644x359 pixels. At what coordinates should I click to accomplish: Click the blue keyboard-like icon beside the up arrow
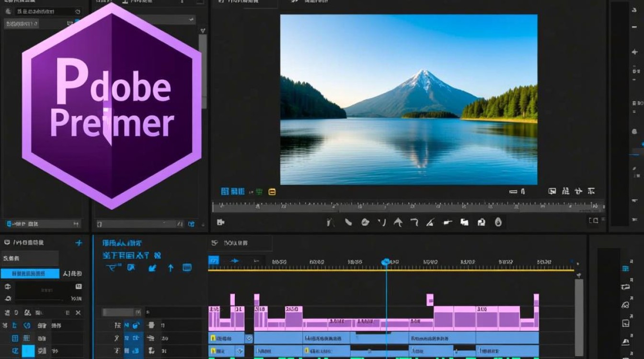point(187,268)
